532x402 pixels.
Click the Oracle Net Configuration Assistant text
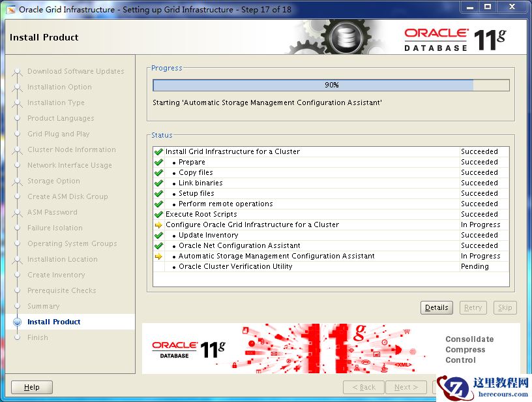[239, 245]
